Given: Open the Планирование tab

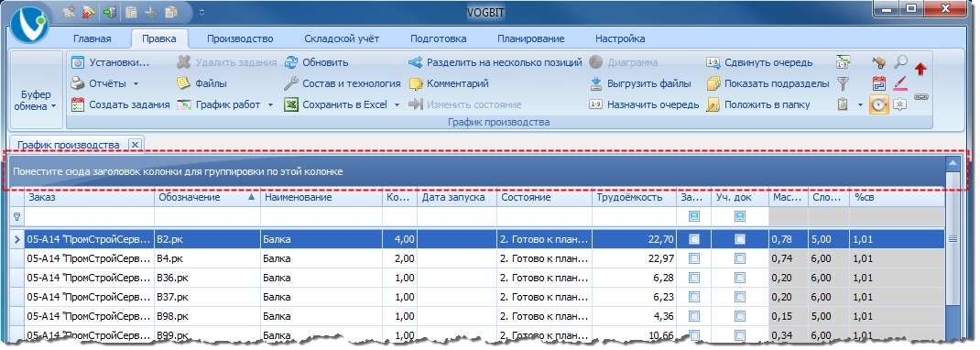Looking at the screenshot, I should (x=530, y=38).
